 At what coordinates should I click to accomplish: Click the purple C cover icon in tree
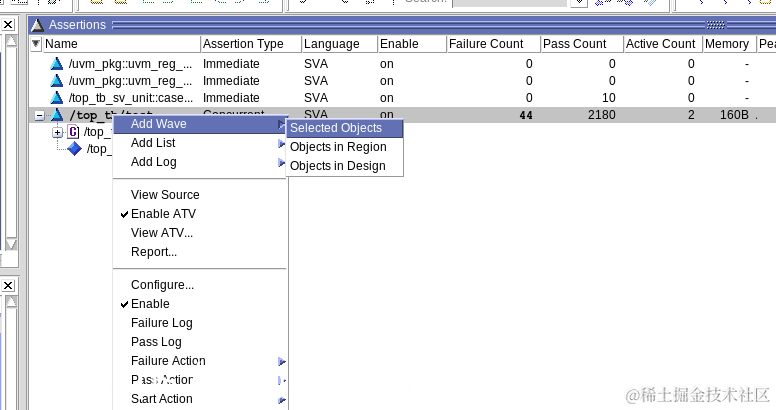(73, 132)
